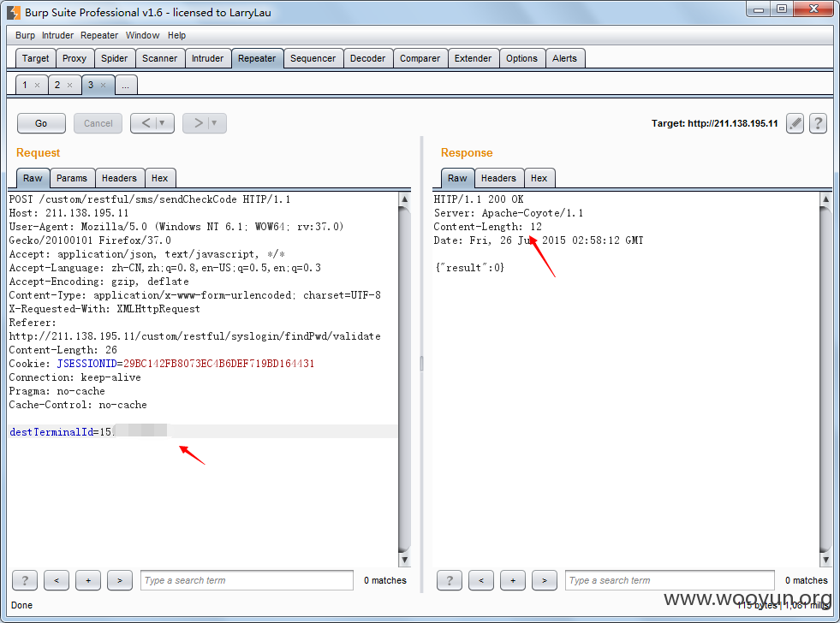Image resolution: width=840 pixels, height=623 pixels.
Task: Click the HTTP/1.1 200 OK line
Action: [479, 199]
